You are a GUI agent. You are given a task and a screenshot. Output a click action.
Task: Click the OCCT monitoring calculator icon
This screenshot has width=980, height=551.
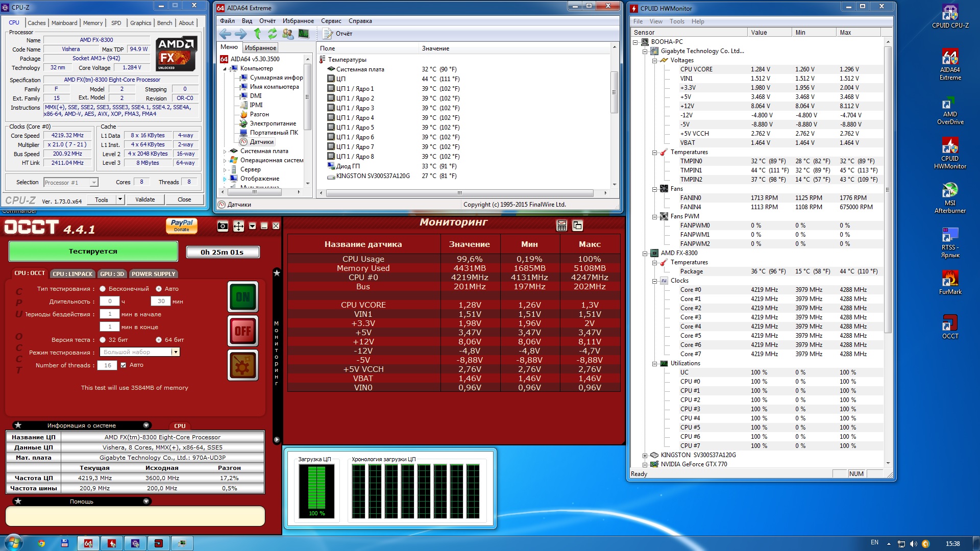(561, 226)
